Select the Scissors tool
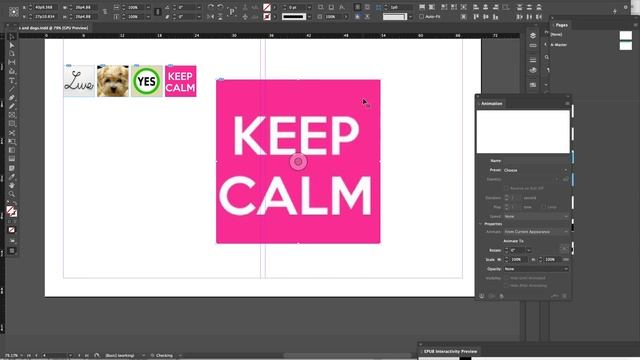Screen dimensions: 640x360 12,133
